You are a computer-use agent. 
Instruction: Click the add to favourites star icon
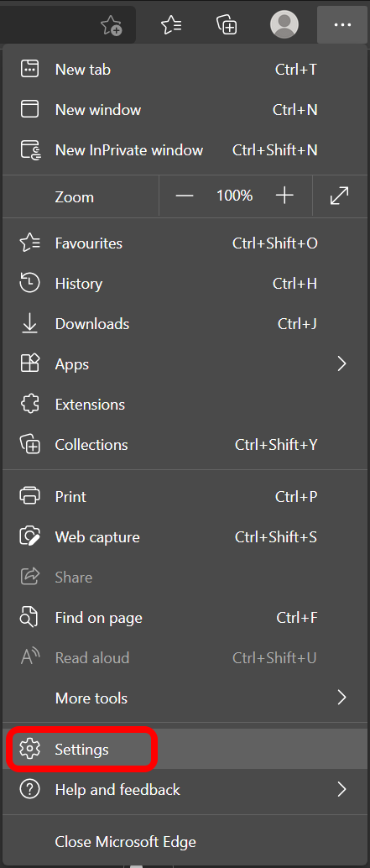[x=111, y=25]
